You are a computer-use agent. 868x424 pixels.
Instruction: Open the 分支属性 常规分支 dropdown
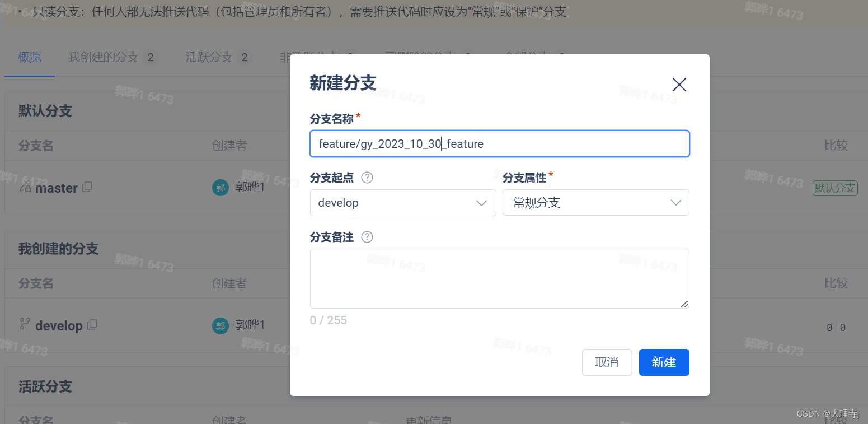[595, 203]
